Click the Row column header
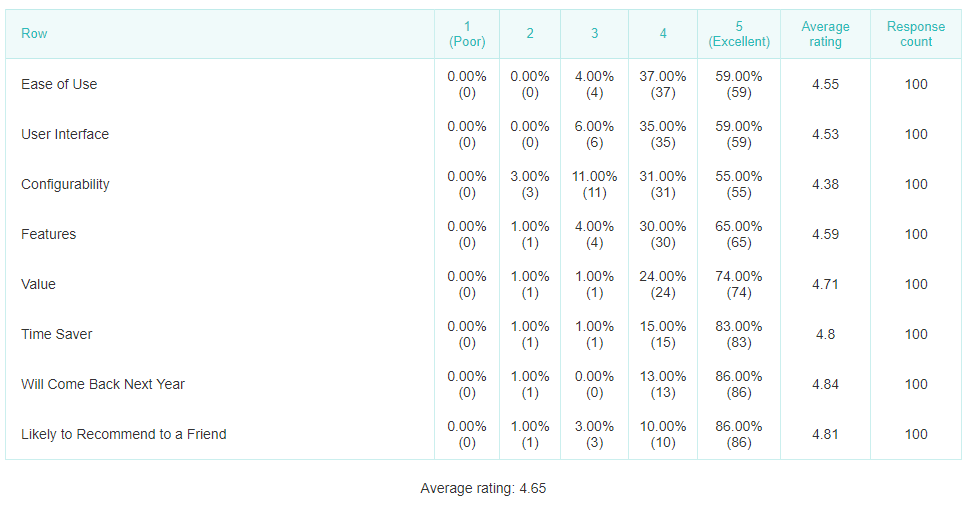 coord(34,33)
